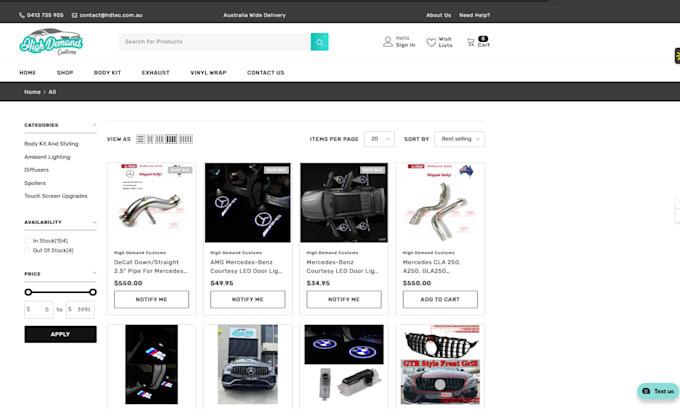680x409 pixels.
Task: Open the Mercedes CLA 250 pipe product image
Action: click(440, 203)
